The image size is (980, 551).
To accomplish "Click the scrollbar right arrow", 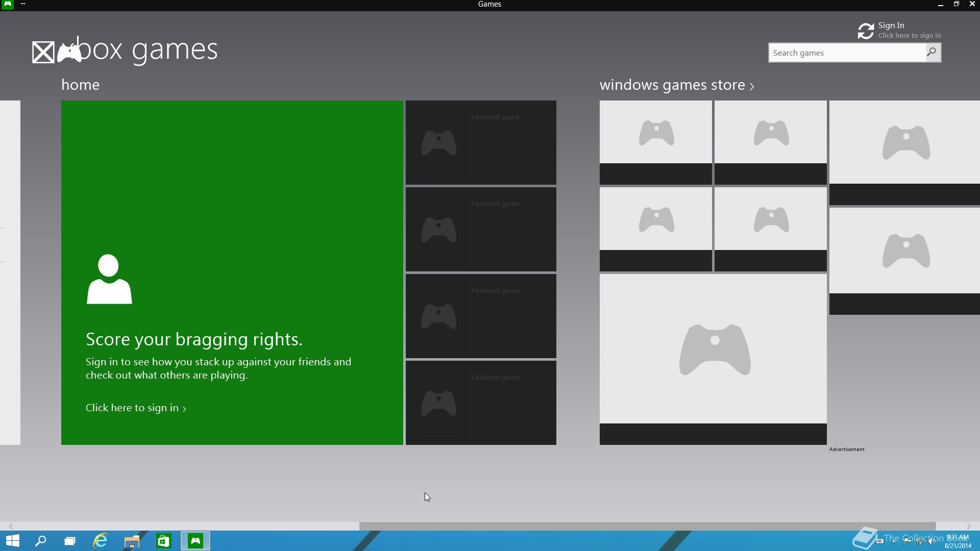I will tap(969, 526).
